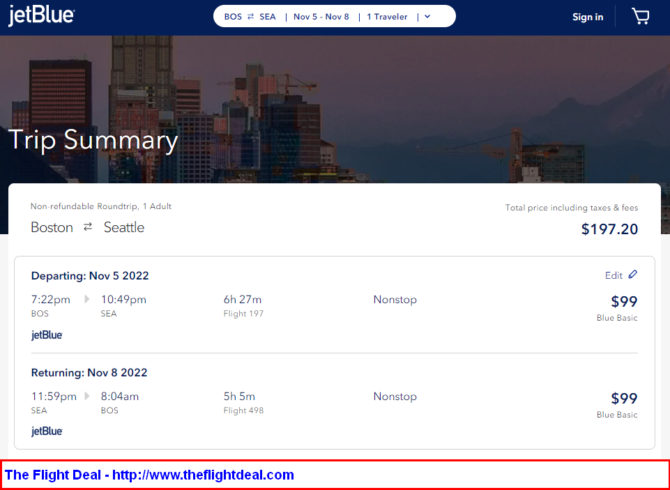This screenshot has width=670, height=490.
Task: Click the 11:59pm departure time
Action: [54, 396]
